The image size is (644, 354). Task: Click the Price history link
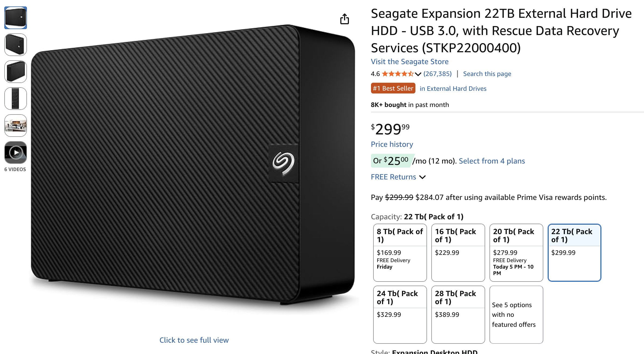(392, 144)
